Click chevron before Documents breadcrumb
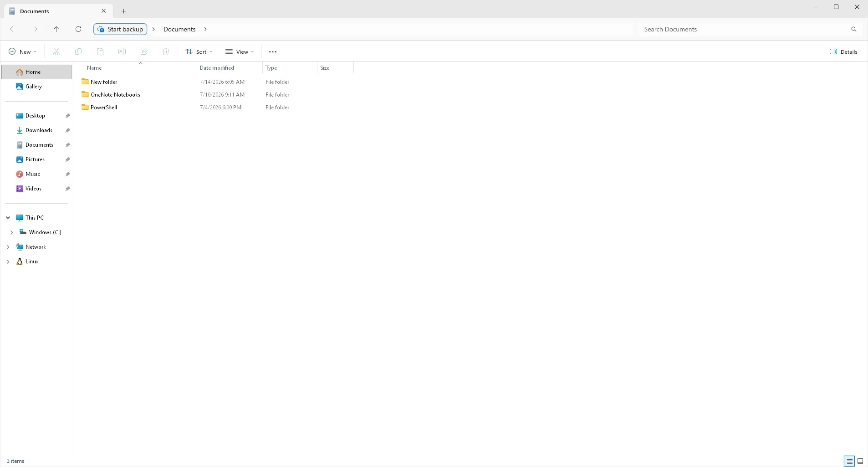This screenshot has height=467, width=868. pos(153,29)
